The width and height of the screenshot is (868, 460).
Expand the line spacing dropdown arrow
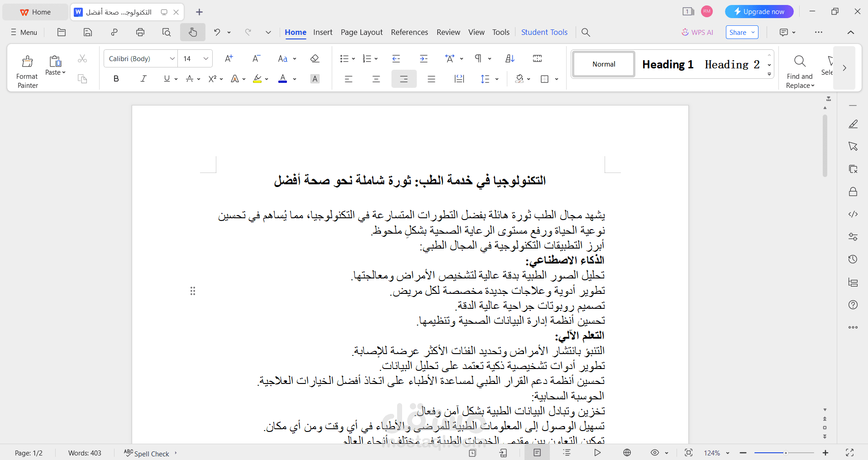point(497,79)
